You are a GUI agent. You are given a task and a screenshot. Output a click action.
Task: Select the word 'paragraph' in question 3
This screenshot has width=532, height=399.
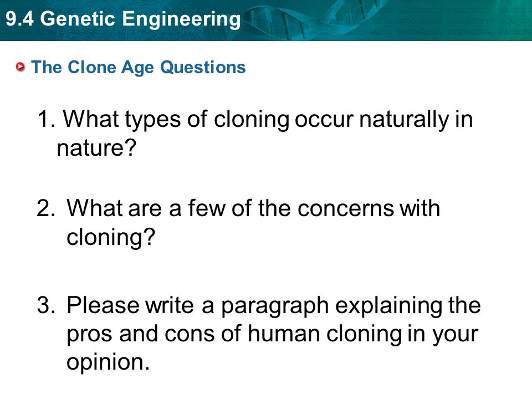point(275,306)
